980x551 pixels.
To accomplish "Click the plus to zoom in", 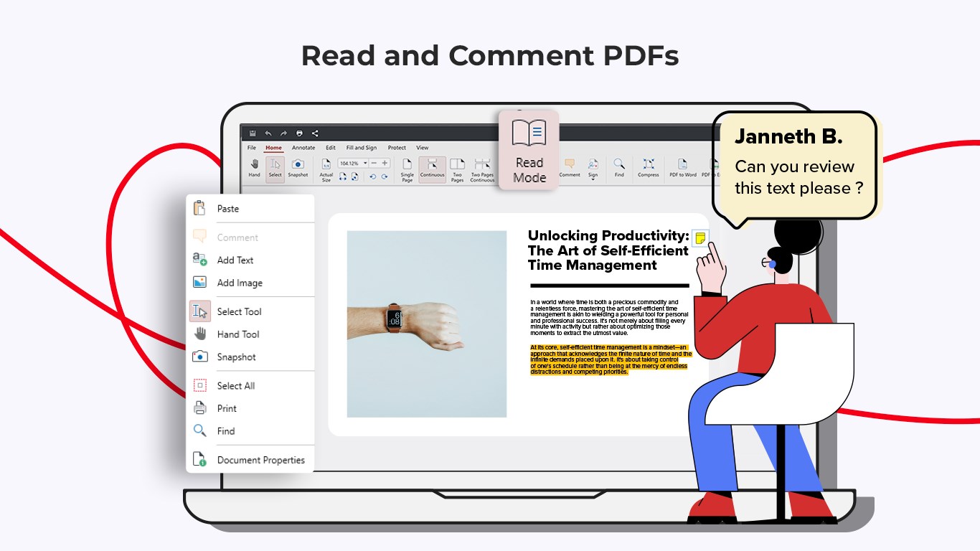I will [385, 163].
